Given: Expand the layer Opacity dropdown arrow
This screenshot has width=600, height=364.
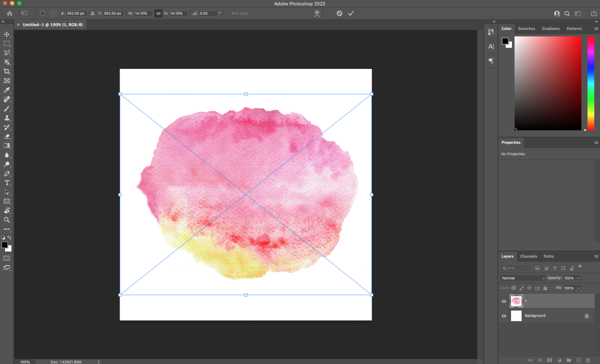Looking at the screenshot, I should click(579, 278).
